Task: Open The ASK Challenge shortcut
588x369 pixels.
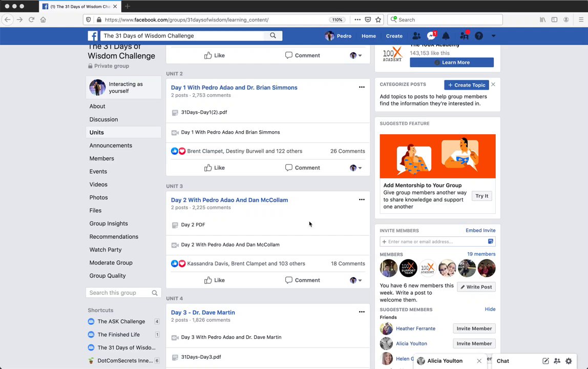Action: tap(121, 321)
